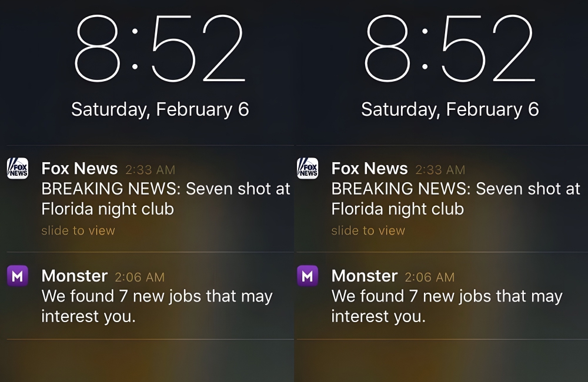Select Fox News sender name on right screen

click(x=369, y=169)
